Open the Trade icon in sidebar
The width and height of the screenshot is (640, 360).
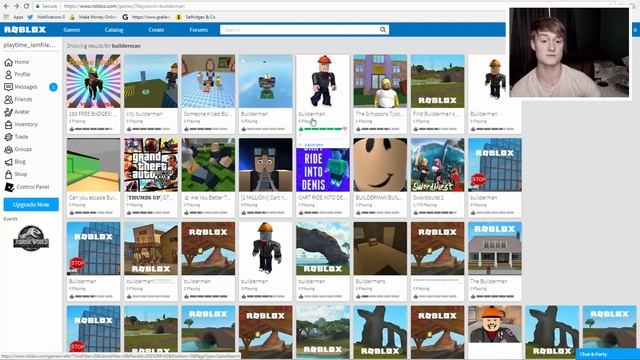pos(9,137)
